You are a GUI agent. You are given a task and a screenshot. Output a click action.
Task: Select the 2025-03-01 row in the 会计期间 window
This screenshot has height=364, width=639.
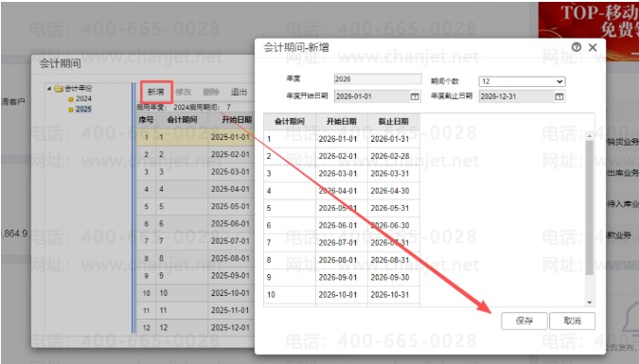coord(196,172)
